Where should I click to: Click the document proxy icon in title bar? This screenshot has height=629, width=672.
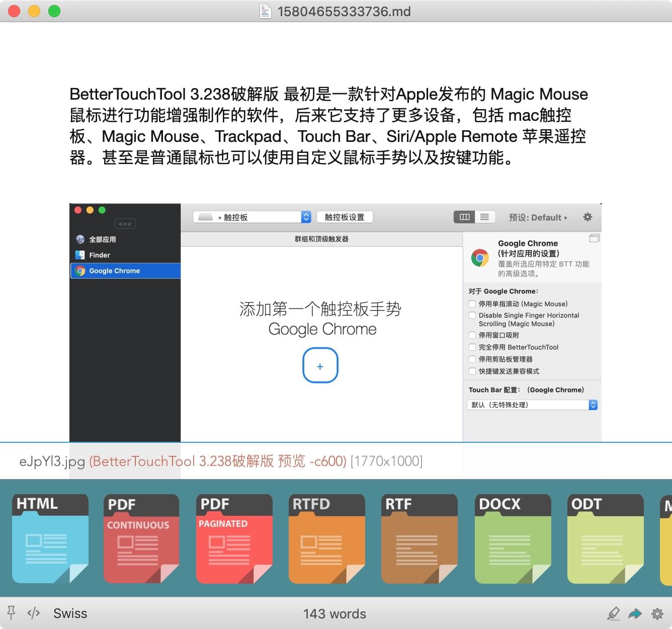[266, 11]
